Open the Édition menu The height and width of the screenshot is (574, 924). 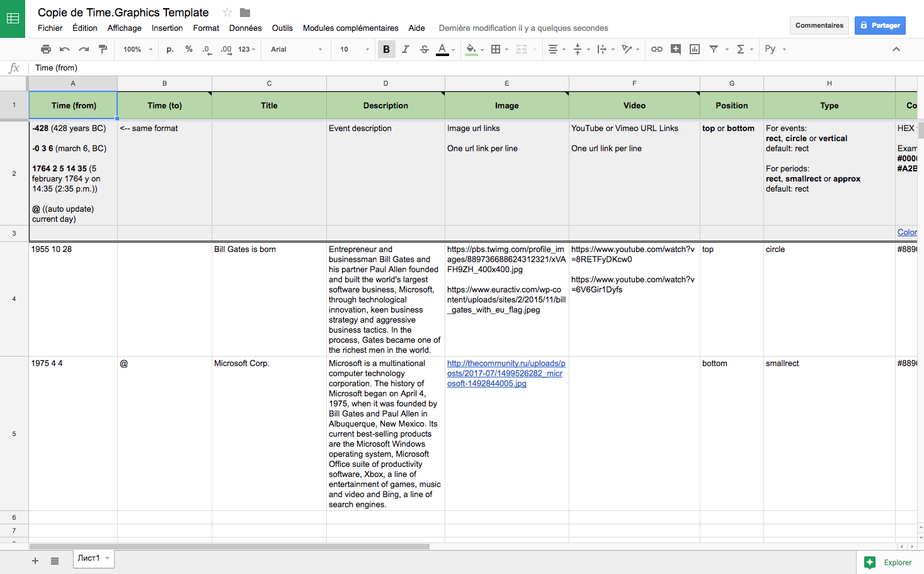click(x=85, y=28)
